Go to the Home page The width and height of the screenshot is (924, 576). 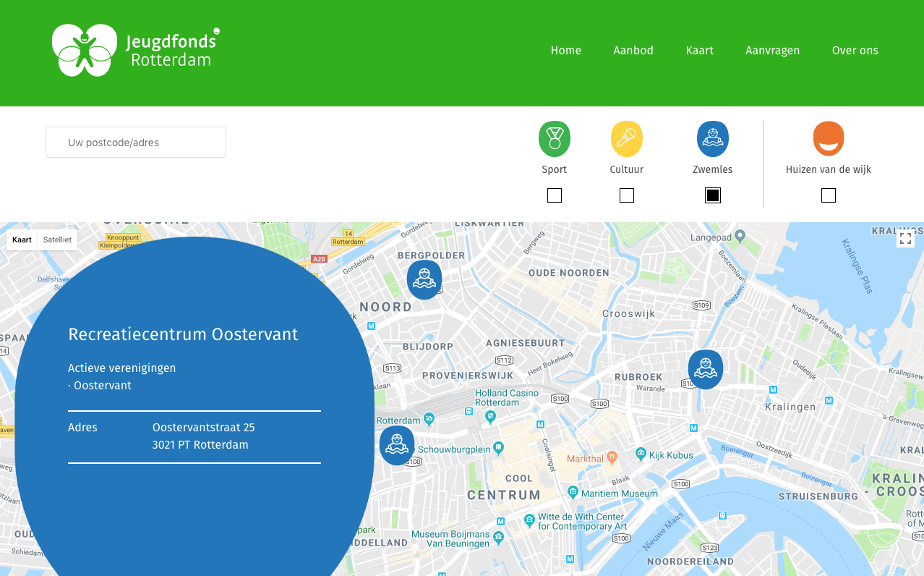click(x=566, y=51)
